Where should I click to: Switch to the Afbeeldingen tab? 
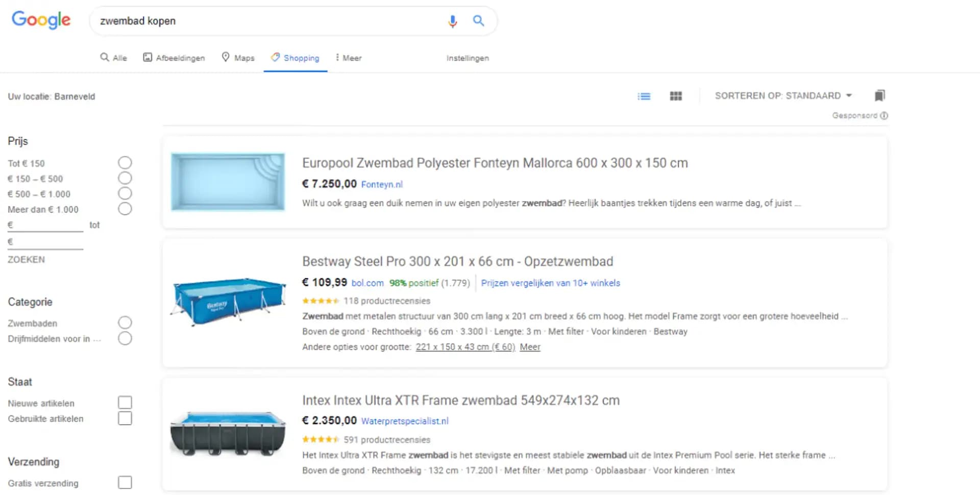[x=174, y=58]
